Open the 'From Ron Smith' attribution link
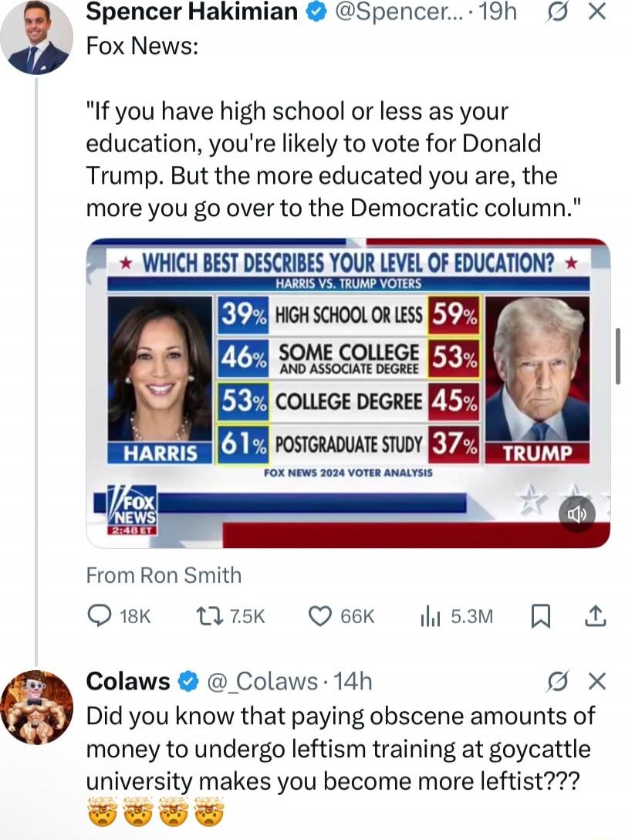This screenshot has width=625, height=840. (x=164, y=575)
